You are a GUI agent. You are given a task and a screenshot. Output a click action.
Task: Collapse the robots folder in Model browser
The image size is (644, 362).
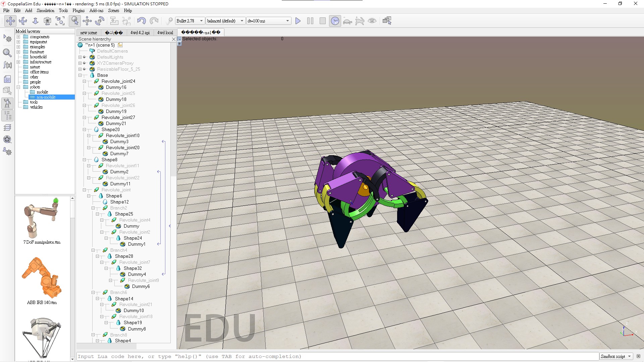[x=18, y=87]
